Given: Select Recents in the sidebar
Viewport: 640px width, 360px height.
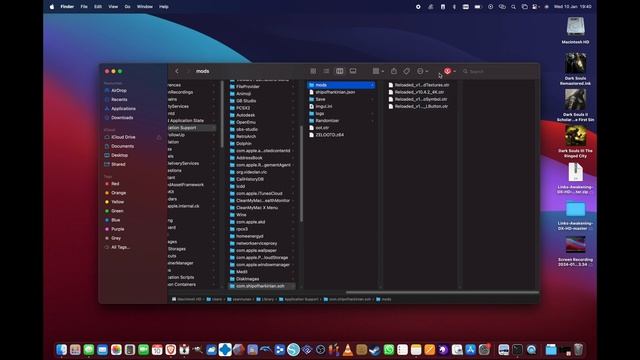Looking at the screenshot, I should [119, 99].
